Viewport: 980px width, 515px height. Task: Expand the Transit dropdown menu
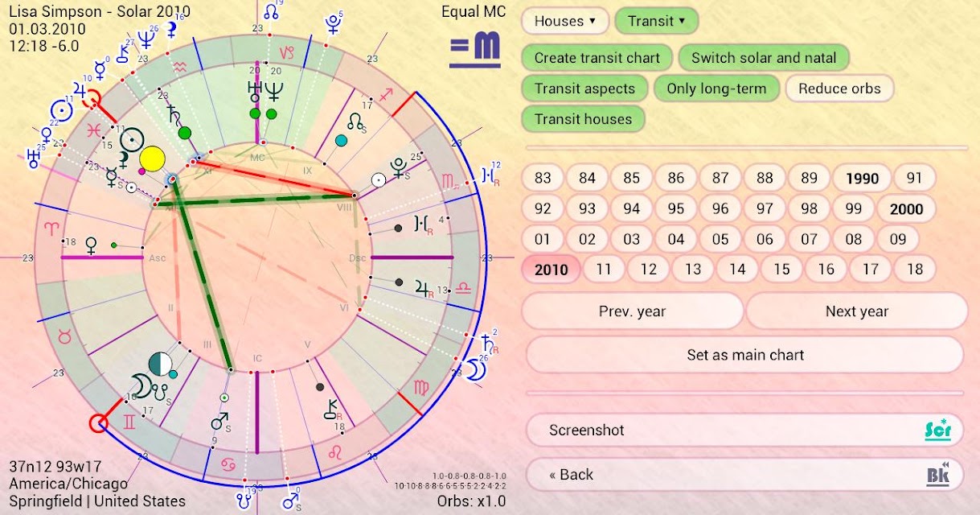657,21
